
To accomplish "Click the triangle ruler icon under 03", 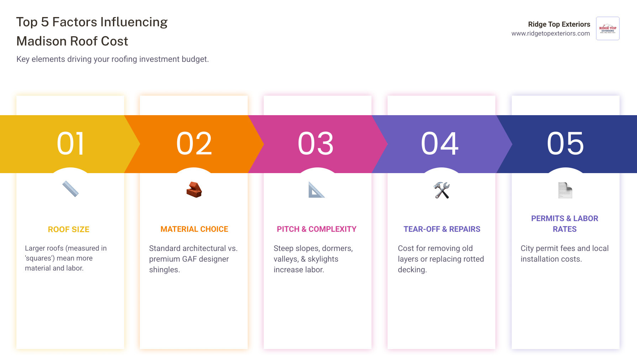I will pyautogui.click(x=317, y=189).
